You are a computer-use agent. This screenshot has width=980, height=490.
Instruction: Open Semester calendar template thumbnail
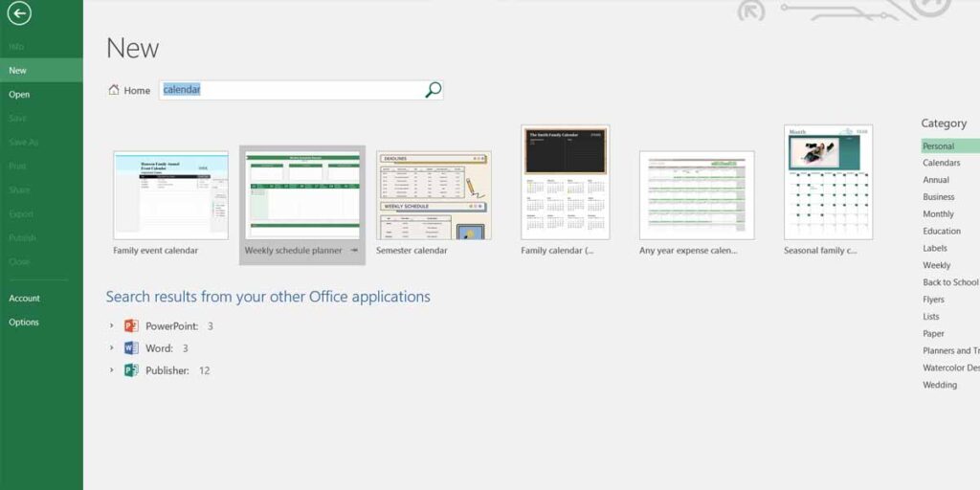pos(434,195)
